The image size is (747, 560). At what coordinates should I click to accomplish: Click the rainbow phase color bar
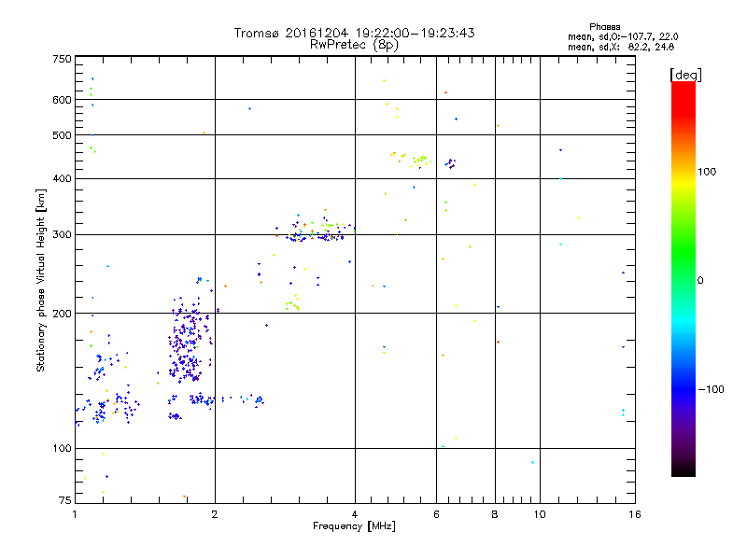pyautogui.click(x=684, y=278)
